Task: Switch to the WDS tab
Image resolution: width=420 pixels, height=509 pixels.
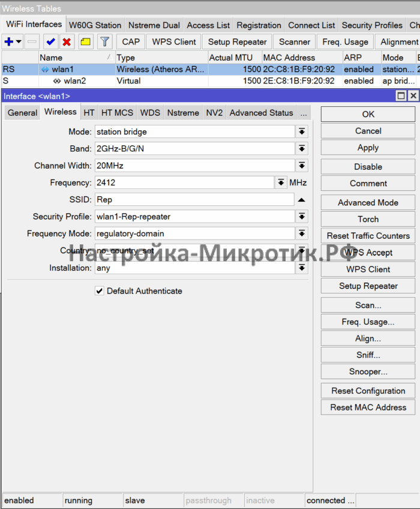Action: 150,113
